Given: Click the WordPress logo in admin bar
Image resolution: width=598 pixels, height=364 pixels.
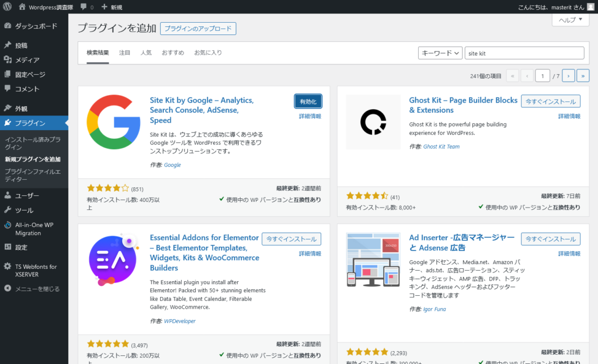Looking at the screenshot, I should pyautogui.click(x=7, y=7).
